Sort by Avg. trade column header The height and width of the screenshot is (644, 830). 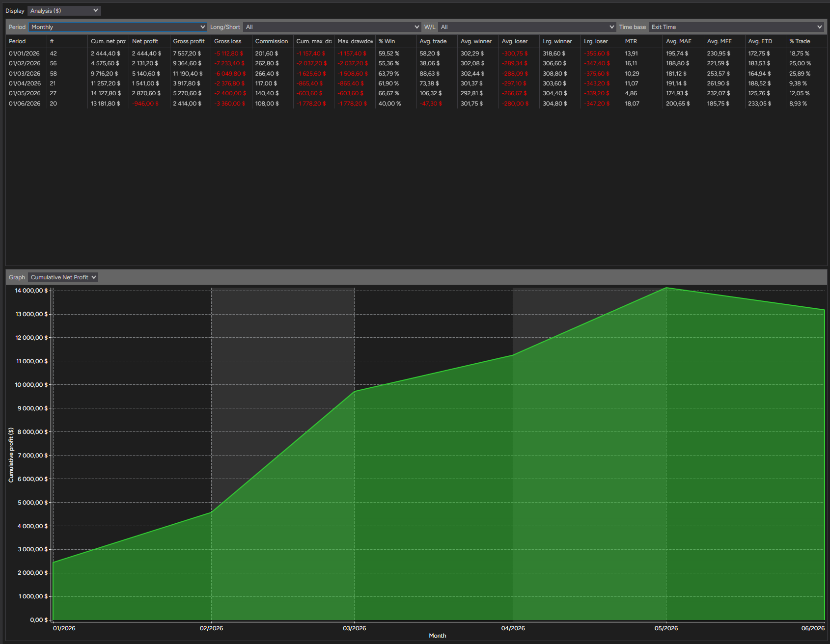(x=437, y=41)
